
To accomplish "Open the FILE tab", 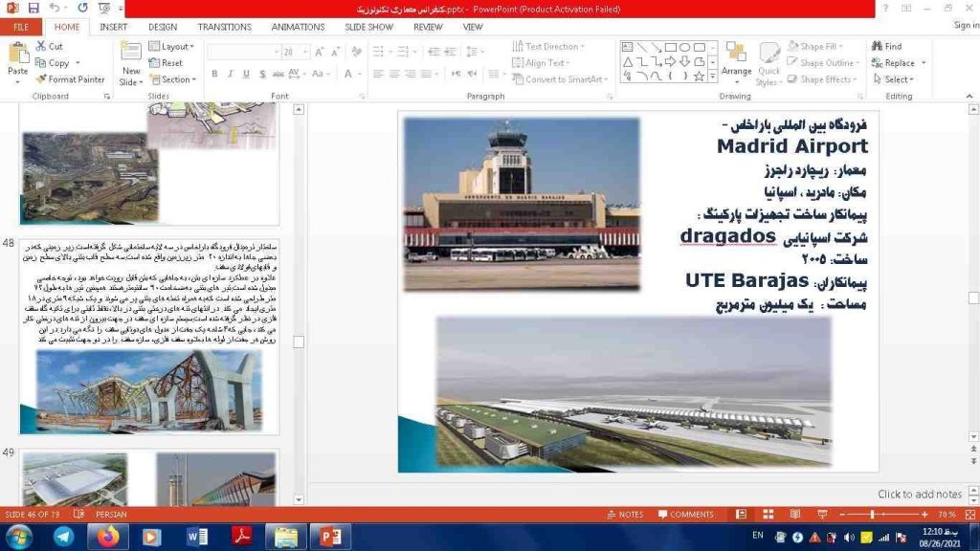I will (21, 27).
